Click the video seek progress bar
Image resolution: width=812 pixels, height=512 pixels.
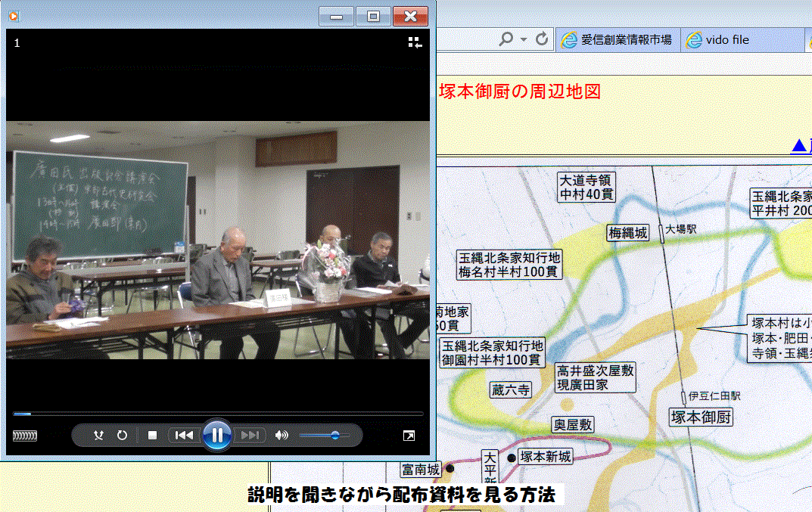pos(218,414)
